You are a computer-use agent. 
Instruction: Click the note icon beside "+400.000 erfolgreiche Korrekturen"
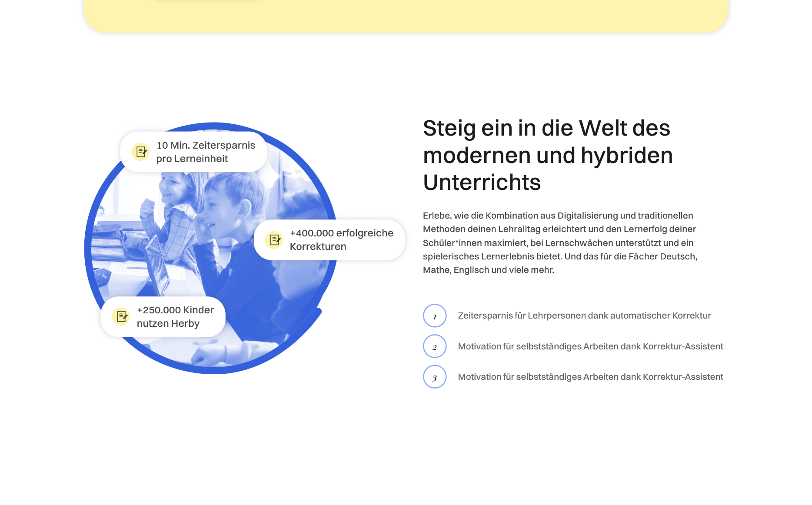coord(274,239)
